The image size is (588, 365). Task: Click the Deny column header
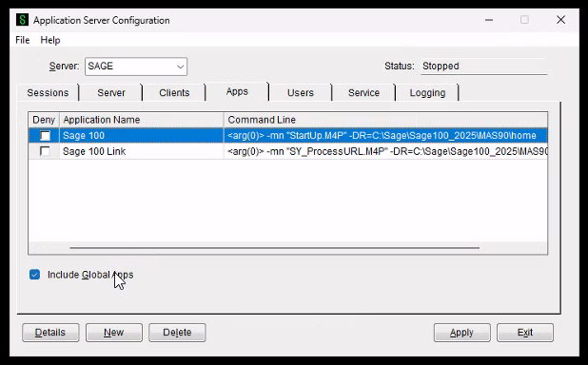[44, 120]
